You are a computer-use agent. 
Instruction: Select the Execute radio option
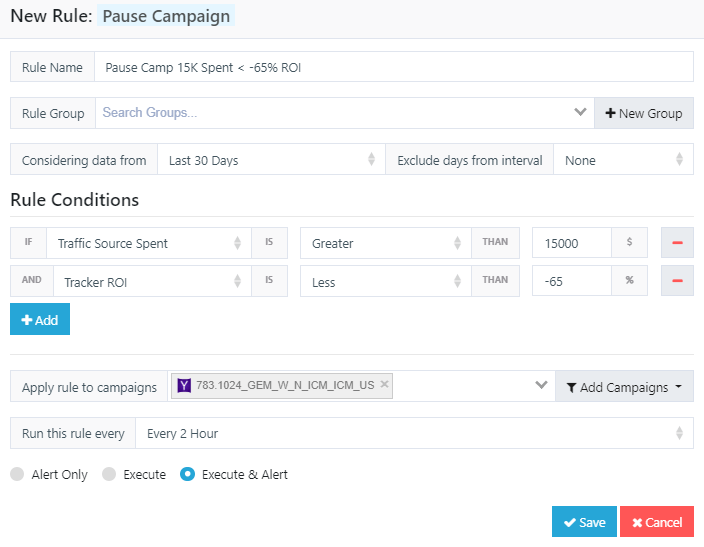109,474
